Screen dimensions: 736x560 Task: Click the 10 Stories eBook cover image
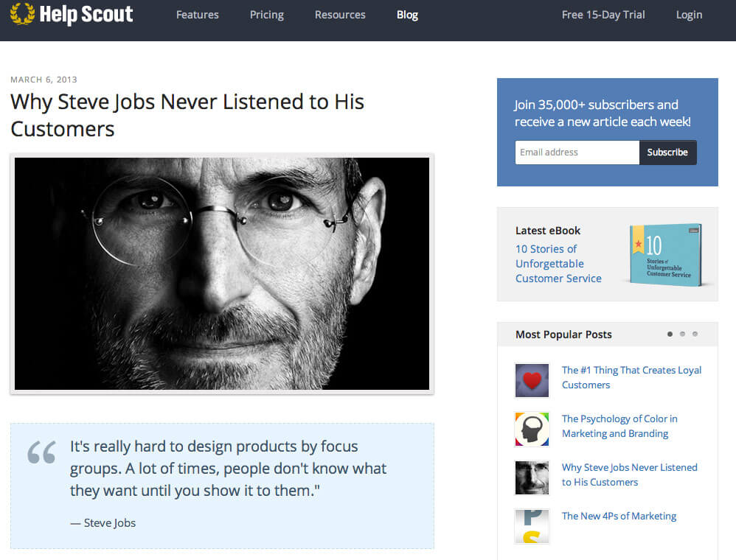[666, 255]
